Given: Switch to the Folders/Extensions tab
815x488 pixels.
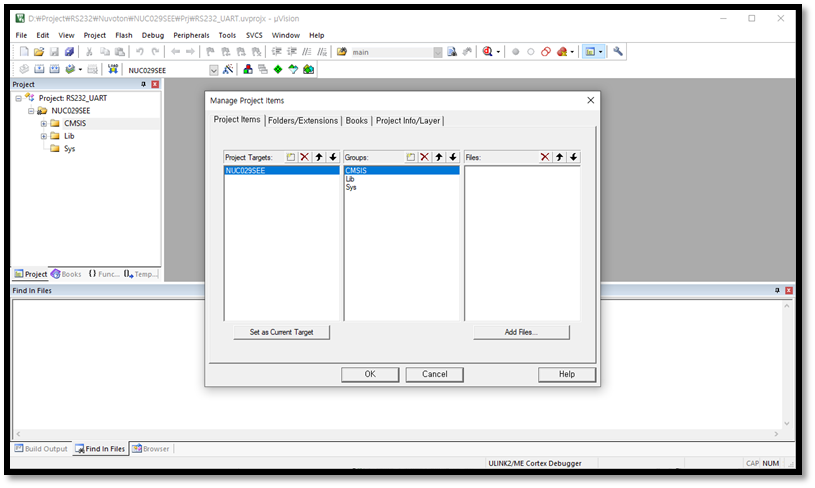Looking at the screenshot, I should click(x=303, y=121).
